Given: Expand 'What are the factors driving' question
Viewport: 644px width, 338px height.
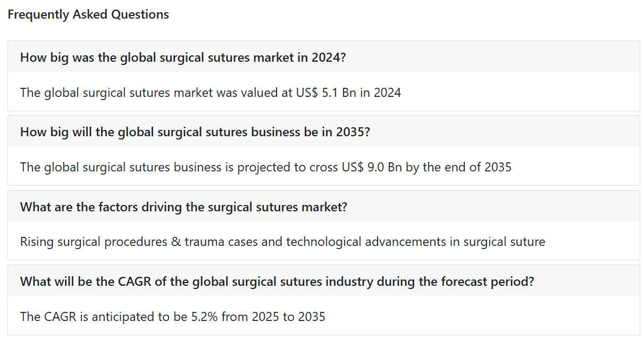Looking at the screenshot, I should tap(323, 207).
